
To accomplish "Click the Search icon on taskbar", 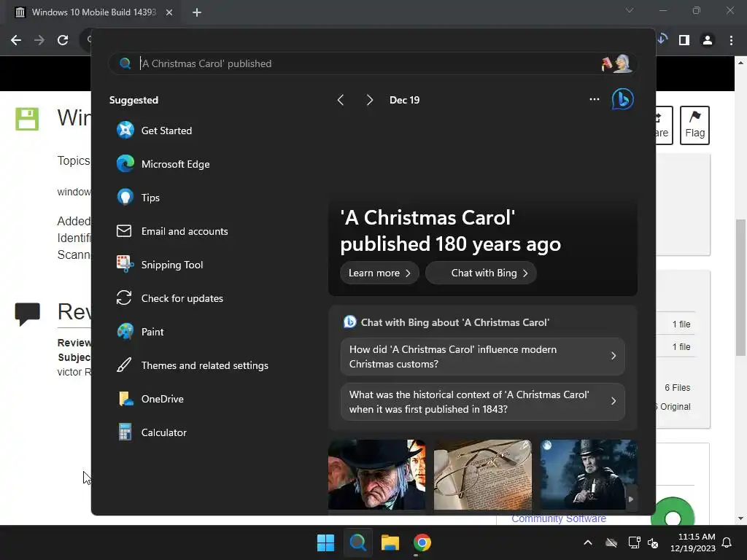I will 357,542.
